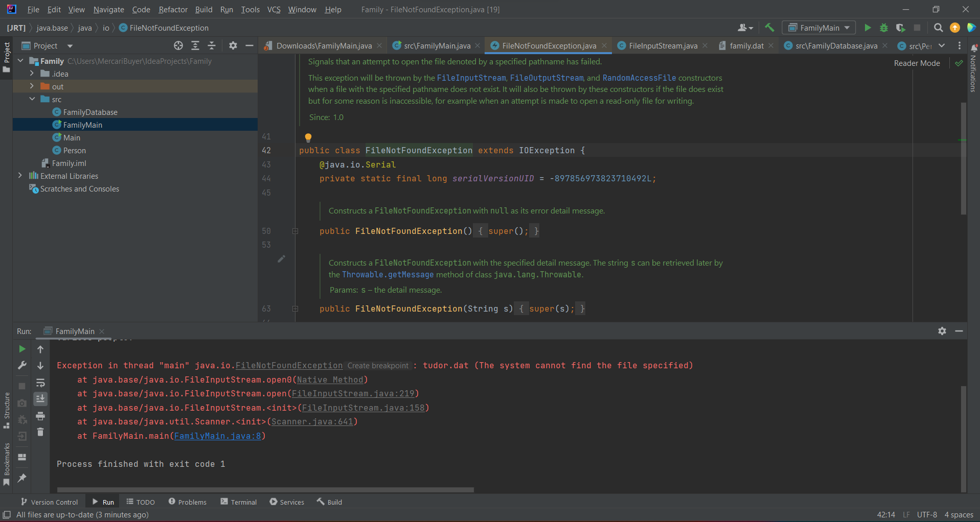The width and height of the screenshot is (980, 522).
Task: Collapse the src folder
Action: [32, 99]
